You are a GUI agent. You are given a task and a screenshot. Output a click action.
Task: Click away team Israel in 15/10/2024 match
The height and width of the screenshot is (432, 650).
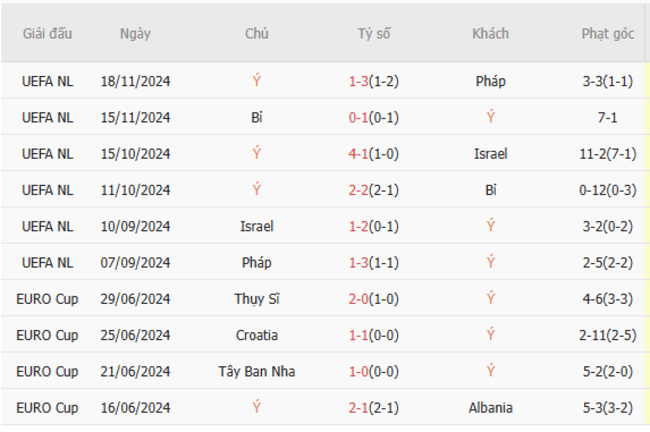click(490, 154)
